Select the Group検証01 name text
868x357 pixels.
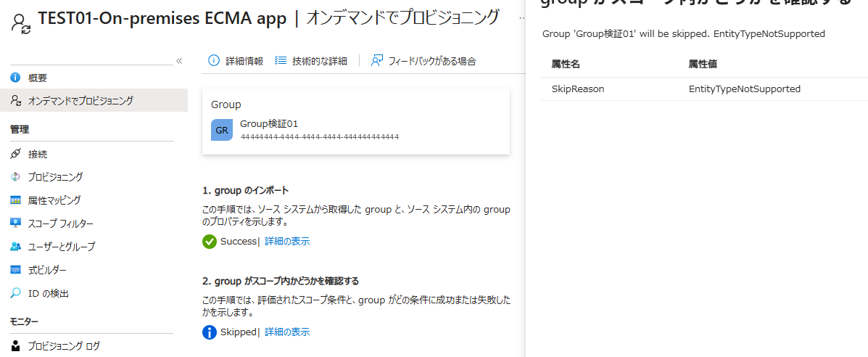[x=269, y=123]
